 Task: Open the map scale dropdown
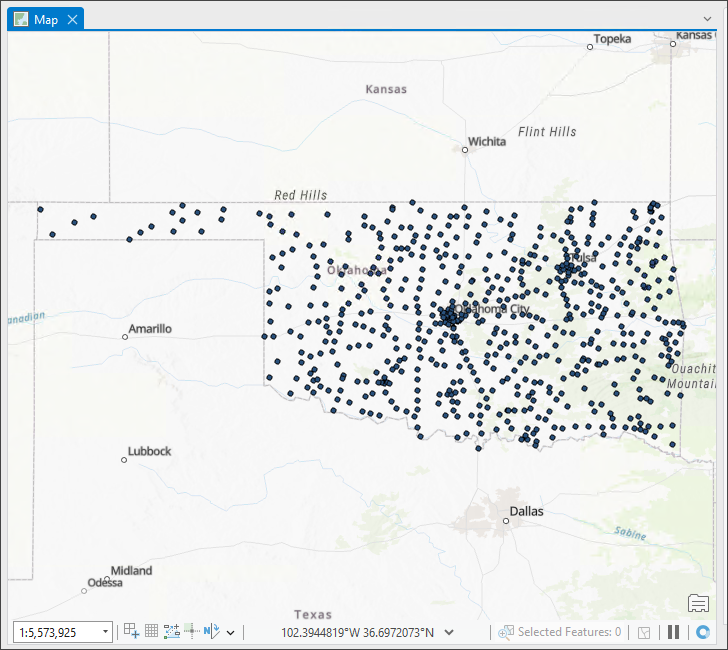(x=106, y=632)
